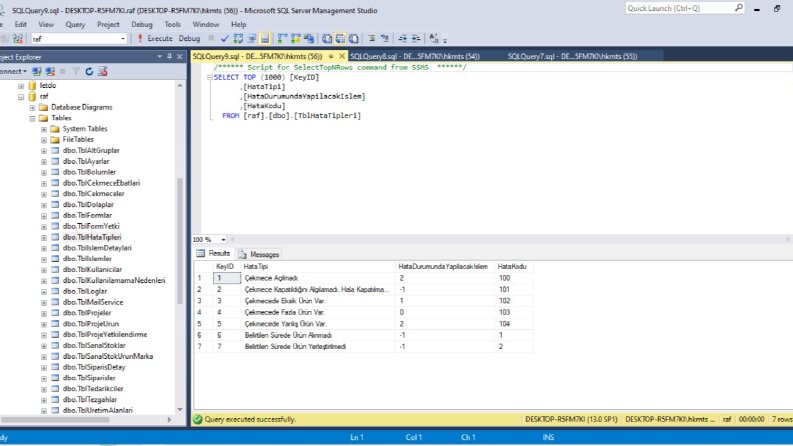
Task: Select the dbo.TblKullanicilar table
Action: (x=92, y=270)
